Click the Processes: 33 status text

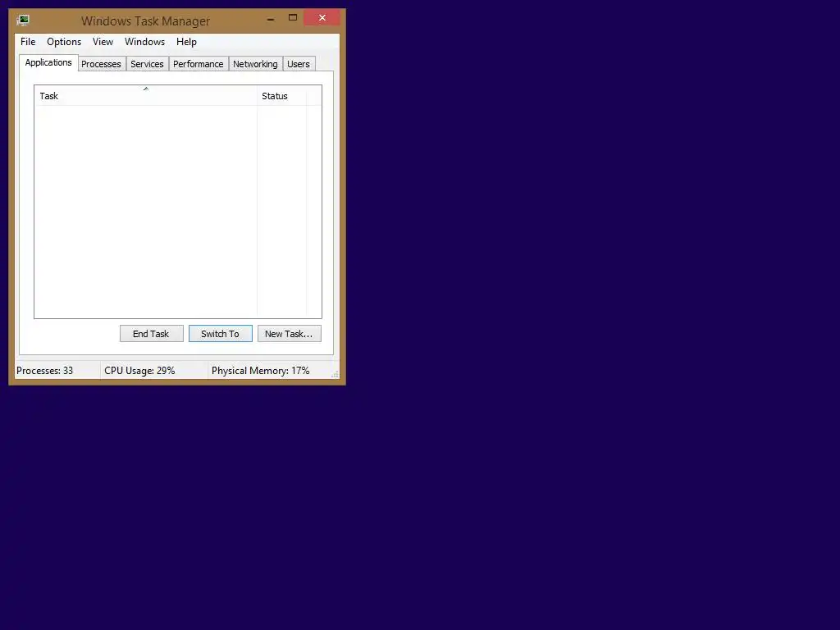tap(45, 371)
